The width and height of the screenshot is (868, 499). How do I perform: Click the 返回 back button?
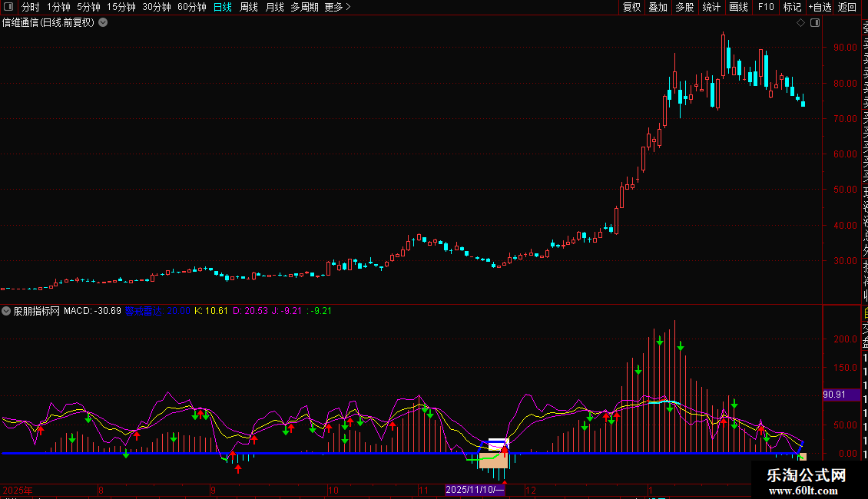pos(847,7)
